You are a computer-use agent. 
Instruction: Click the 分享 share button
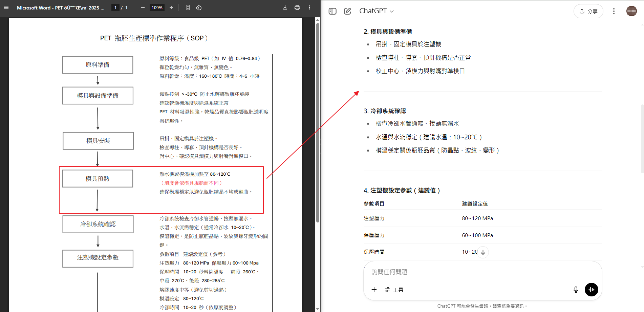pos(588,11)
